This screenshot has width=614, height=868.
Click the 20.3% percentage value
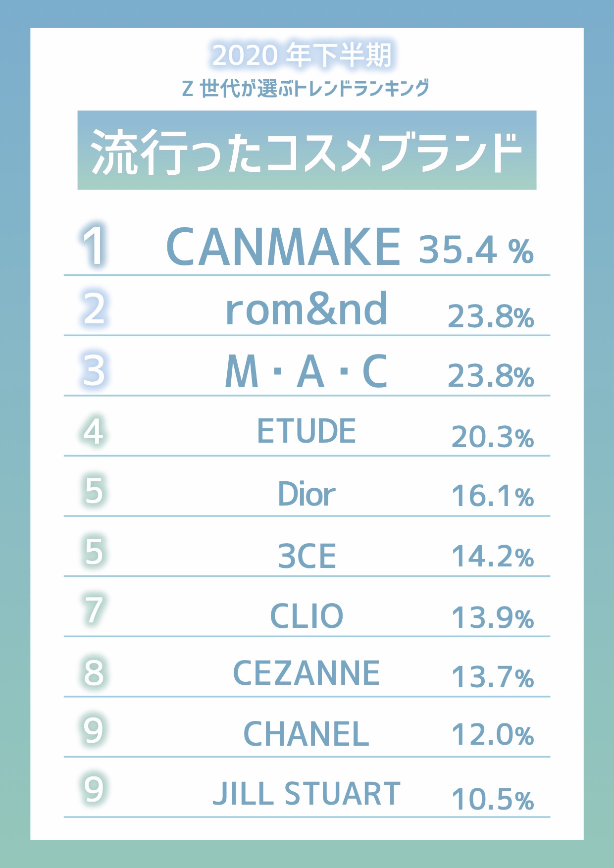pos(493,437)
